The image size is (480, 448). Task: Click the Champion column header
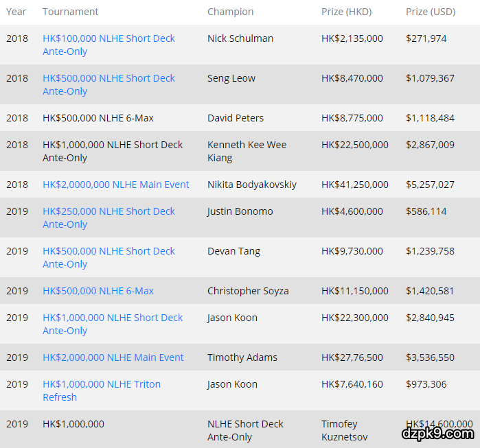(230, 12)
